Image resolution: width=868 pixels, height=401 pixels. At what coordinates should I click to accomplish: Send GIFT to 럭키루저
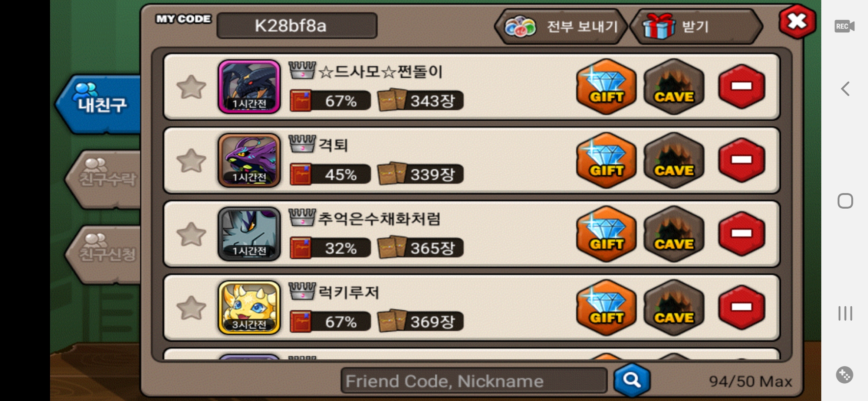[606, 307]
